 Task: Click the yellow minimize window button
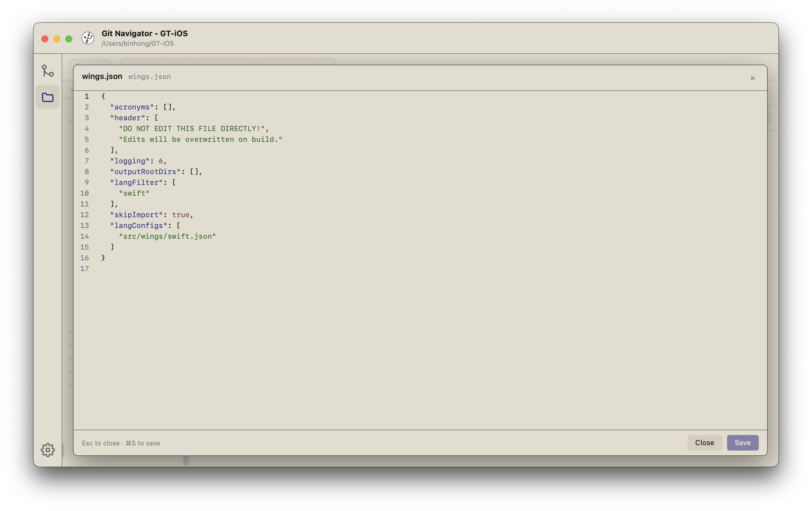[x=57, y=39]
